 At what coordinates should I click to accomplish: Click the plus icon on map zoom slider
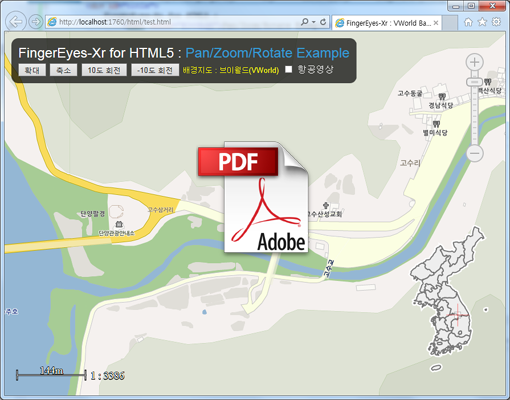474,62
